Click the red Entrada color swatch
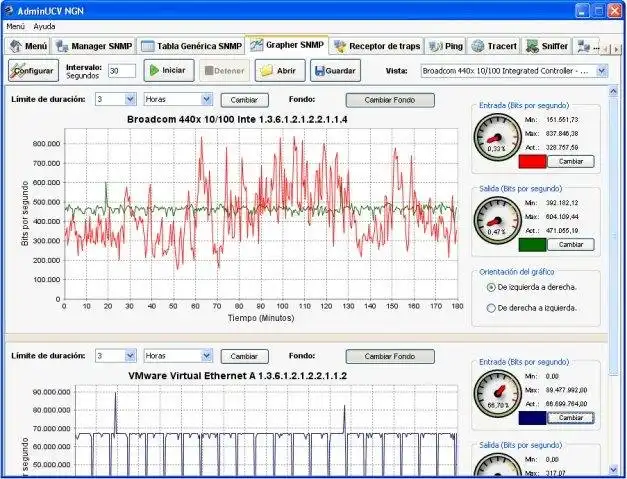 pos(532,162)
